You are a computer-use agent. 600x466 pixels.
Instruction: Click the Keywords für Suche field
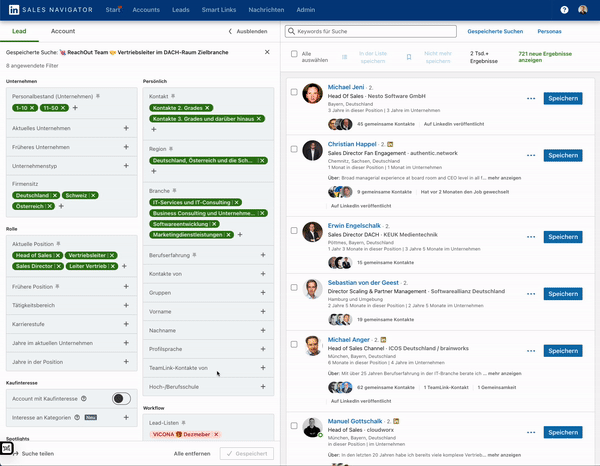tap(371, 31)
